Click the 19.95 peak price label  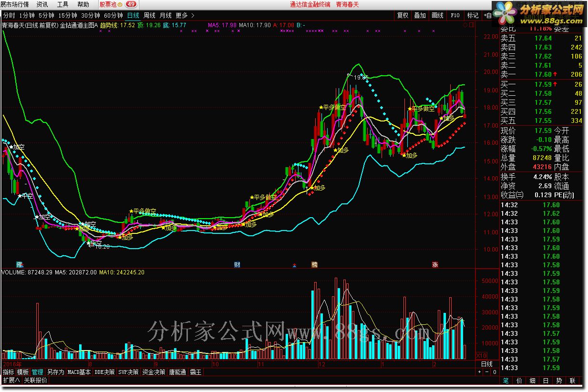pyautogui.click(x=362, y=78)
